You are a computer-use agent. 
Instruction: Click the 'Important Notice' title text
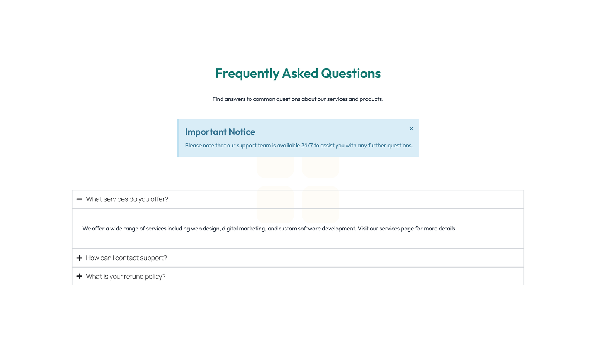[220, 132]
